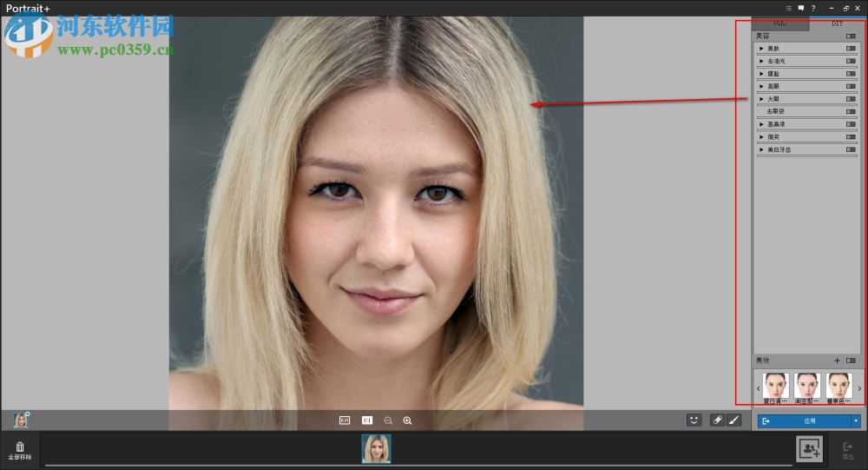The width and height of the screenshot is (868, 470).
Task: Click the filmstrip horizontal scrollbar
Action: (418, 466)
